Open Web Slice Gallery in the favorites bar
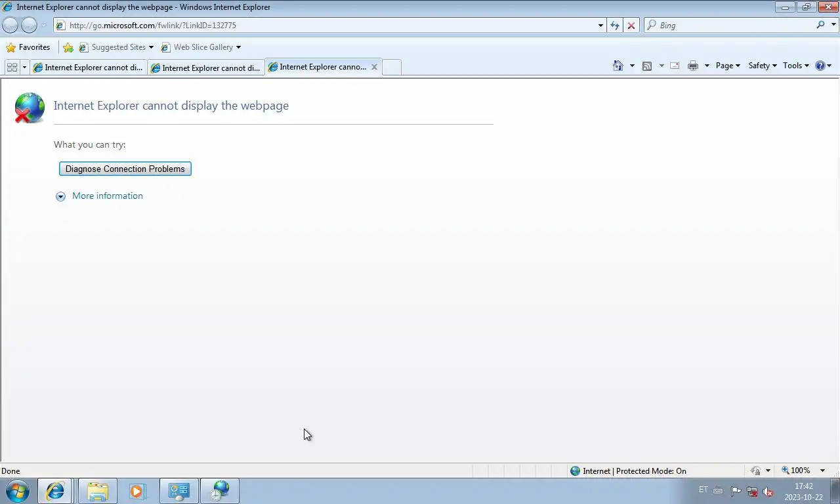 pos(201,47)
